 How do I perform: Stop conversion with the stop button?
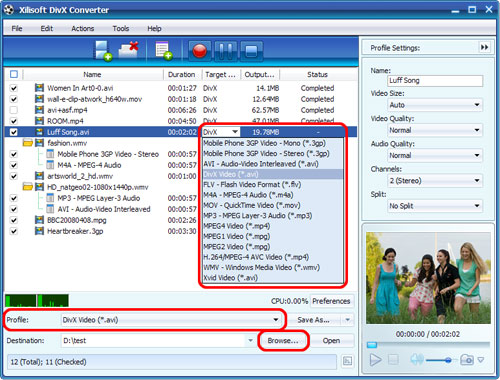click(251, 51)
